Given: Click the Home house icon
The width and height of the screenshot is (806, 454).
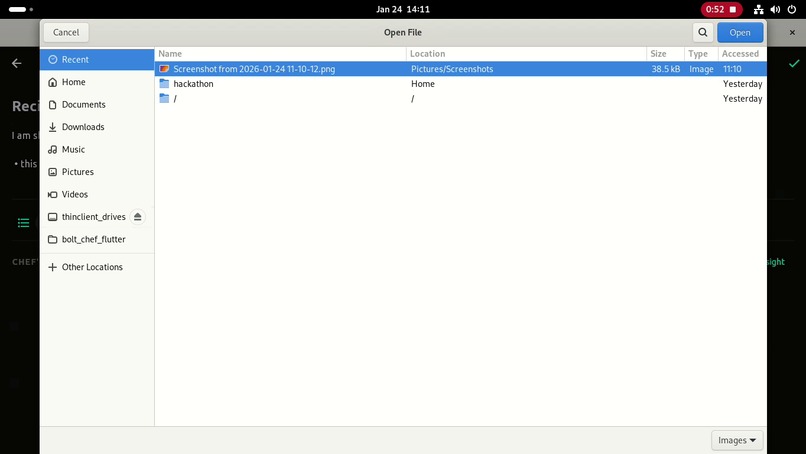Looking at the screenshot, I should 52,82.
